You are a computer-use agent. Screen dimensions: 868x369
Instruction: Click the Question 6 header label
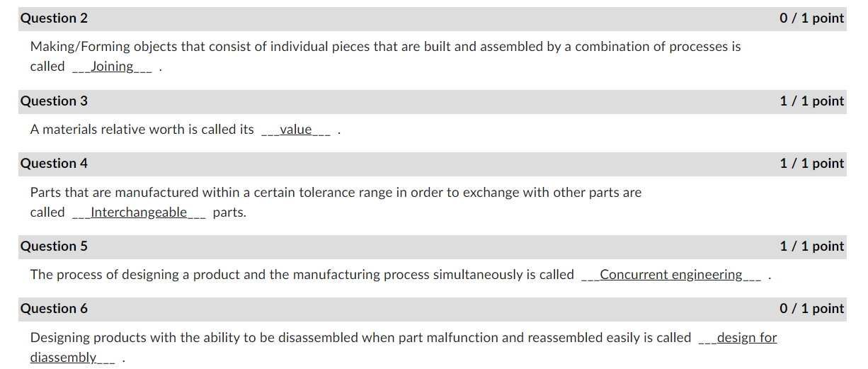54,309
